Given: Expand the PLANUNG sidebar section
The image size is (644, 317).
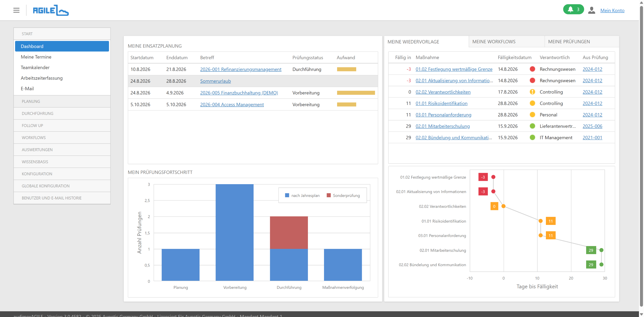Looking at the screenshot, I should click(x=62, y=101).
